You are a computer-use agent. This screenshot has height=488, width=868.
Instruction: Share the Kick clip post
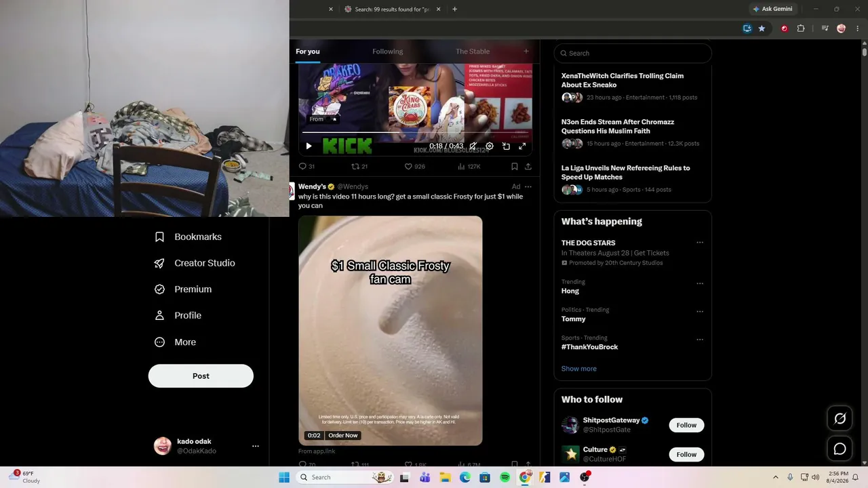click(x=528, y=166)
